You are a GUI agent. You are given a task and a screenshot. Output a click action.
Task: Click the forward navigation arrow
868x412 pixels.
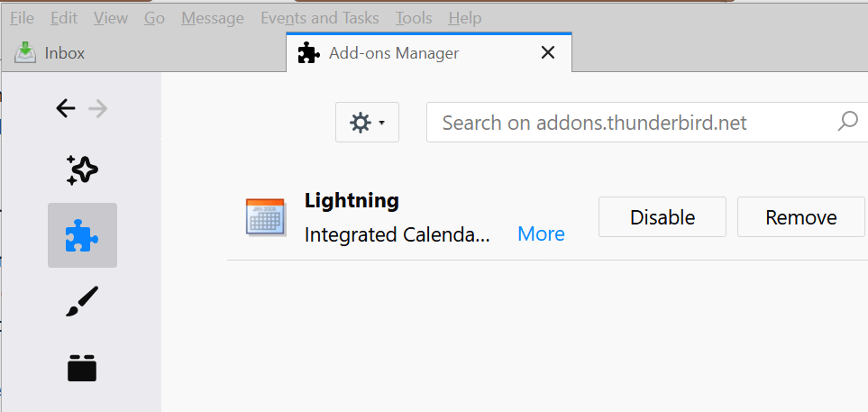(x=98, y=108)
